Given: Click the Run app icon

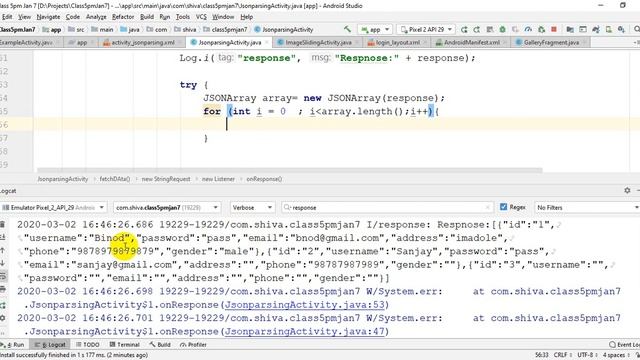Looking at the screenshot, I should click(464, 29).
